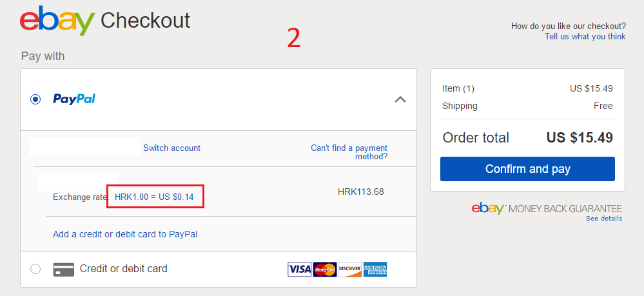Click the Credit or debit card label
This screenshot has width=644, height=296.
tap(124, 269)
